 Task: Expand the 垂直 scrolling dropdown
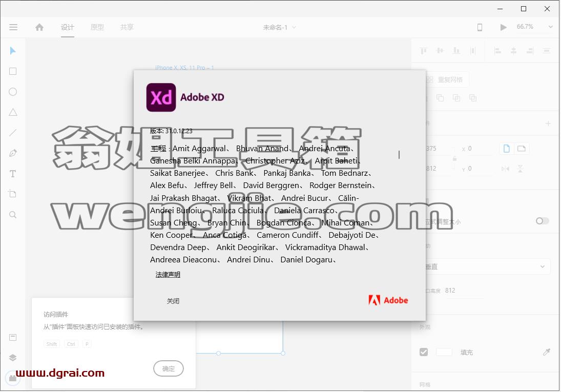point(488,266)
